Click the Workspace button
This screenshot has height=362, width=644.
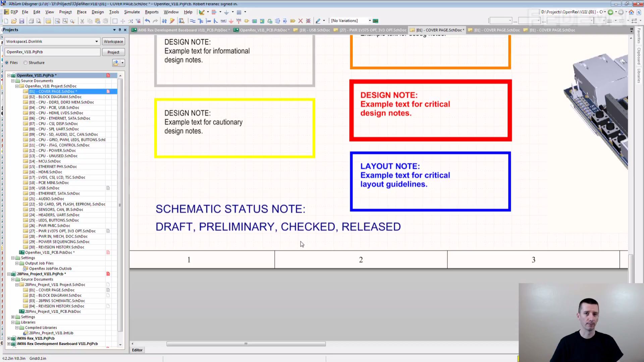[113, 42]
